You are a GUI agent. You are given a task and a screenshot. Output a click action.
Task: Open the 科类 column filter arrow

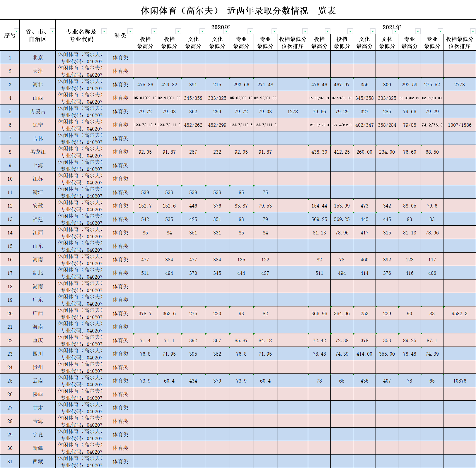[x=130, y=31]
